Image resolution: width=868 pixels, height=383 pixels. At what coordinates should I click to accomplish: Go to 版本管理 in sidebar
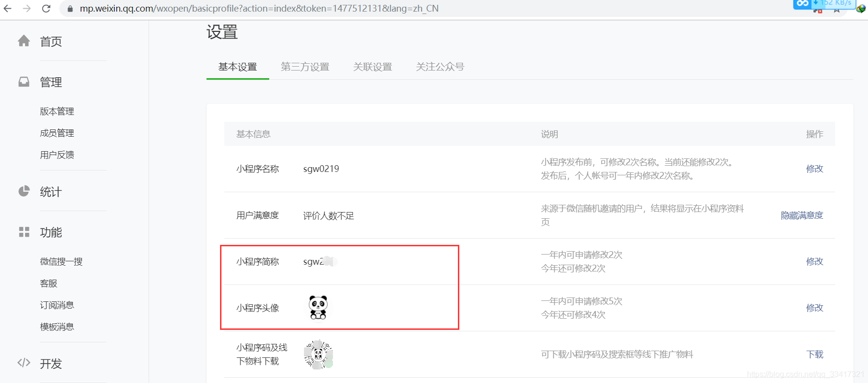click(x=57, y=111)
